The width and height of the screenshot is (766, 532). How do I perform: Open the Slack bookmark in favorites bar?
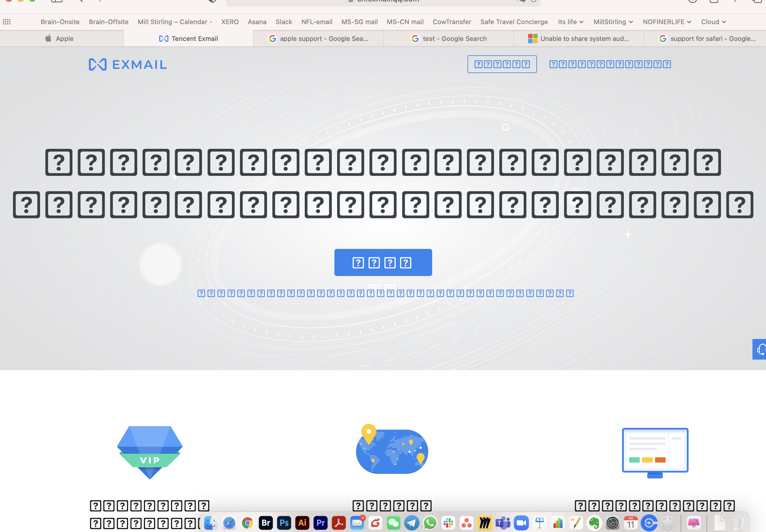coord(284,22)
